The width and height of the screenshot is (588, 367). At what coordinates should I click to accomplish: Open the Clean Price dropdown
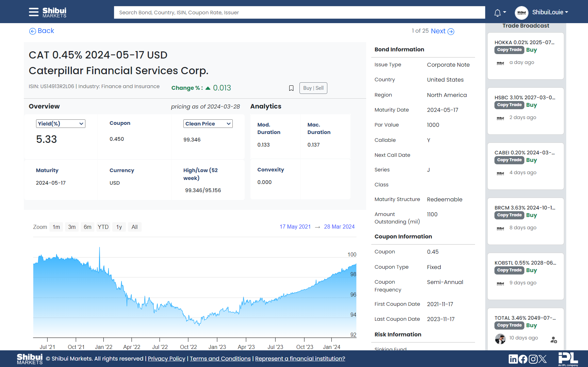208,124
